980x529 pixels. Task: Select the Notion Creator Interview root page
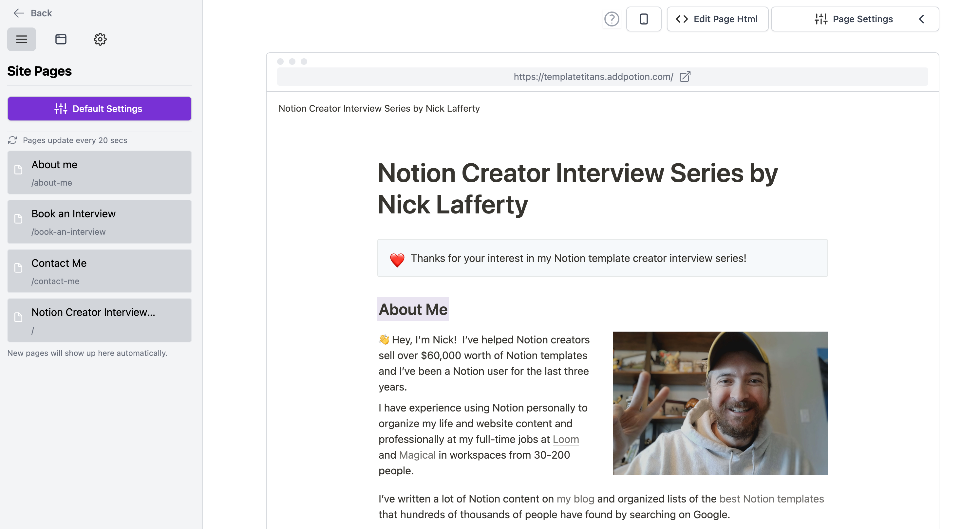click(99, 320)
